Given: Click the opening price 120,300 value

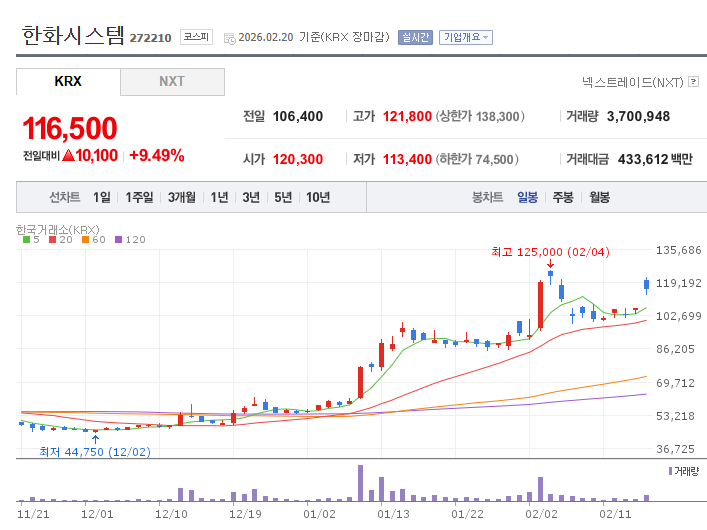Looking at the screenshot, I should coord(298,159).
